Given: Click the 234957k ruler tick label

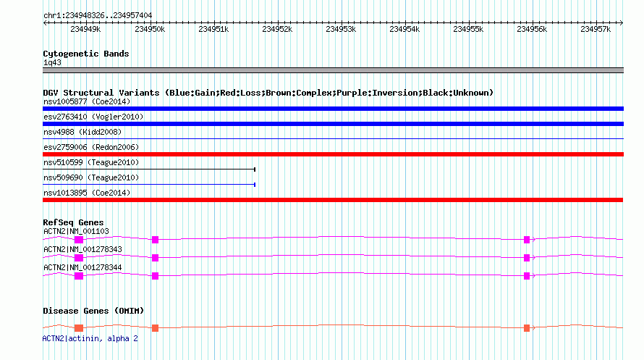Looking at the screenshot, I should (596, 30).
